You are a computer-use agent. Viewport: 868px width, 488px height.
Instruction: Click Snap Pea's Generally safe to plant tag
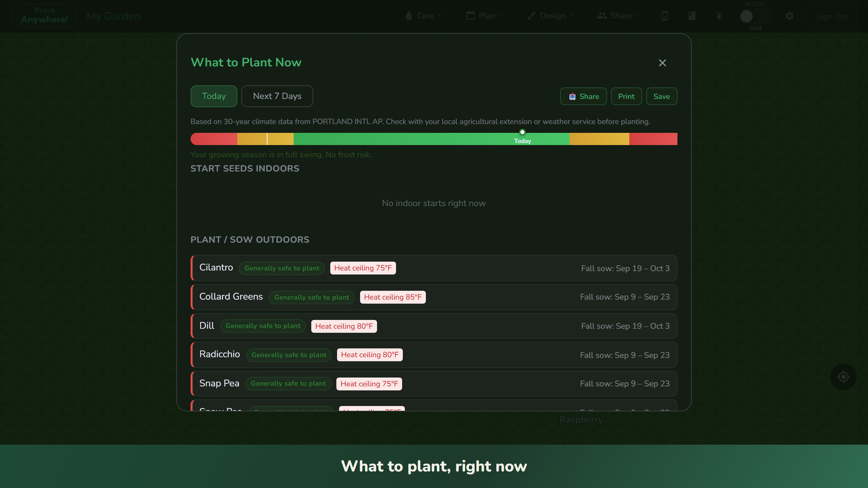click(x=288, y=384)
